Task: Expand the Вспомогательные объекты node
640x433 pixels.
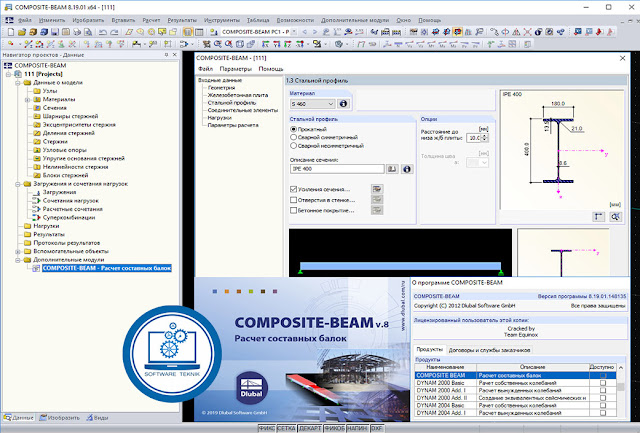Action: [18, 251]
